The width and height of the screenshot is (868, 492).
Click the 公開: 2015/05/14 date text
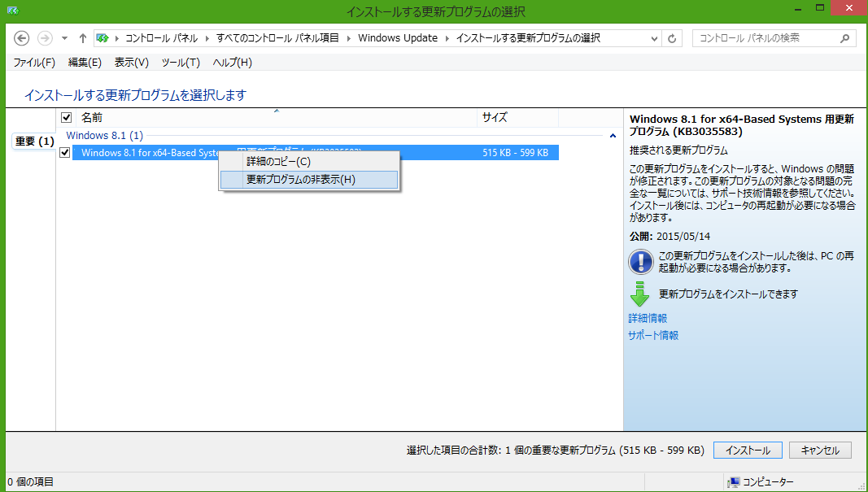pos(670,237)
